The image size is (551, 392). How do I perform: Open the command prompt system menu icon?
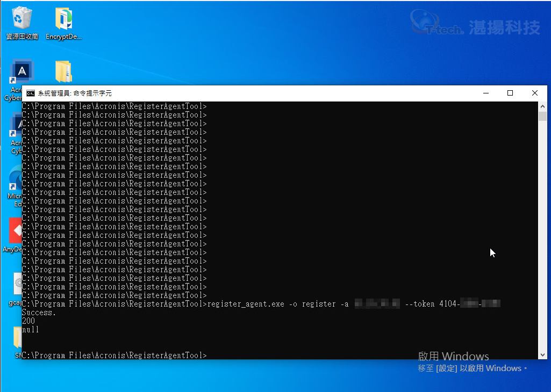[31, 93]
